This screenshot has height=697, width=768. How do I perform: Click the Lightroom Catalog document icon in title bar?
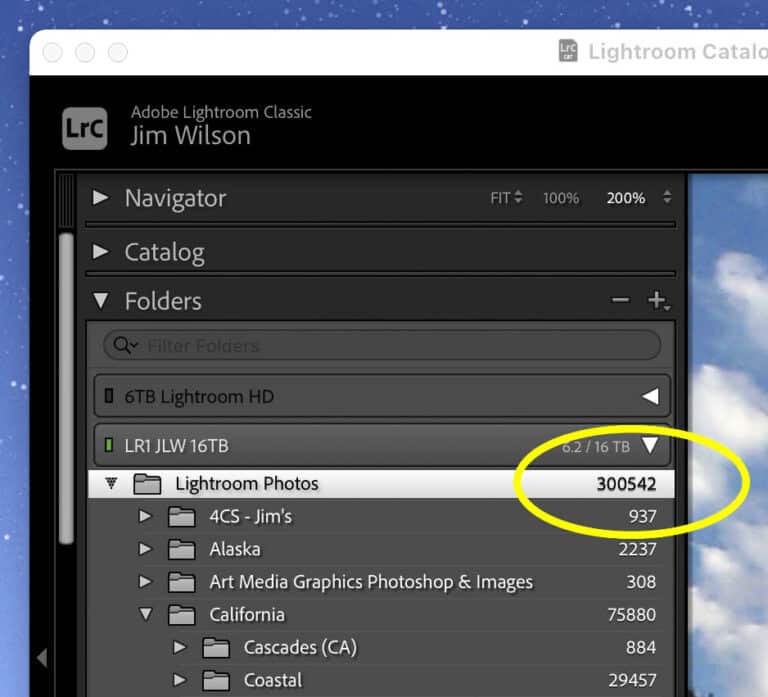(568, 51)
